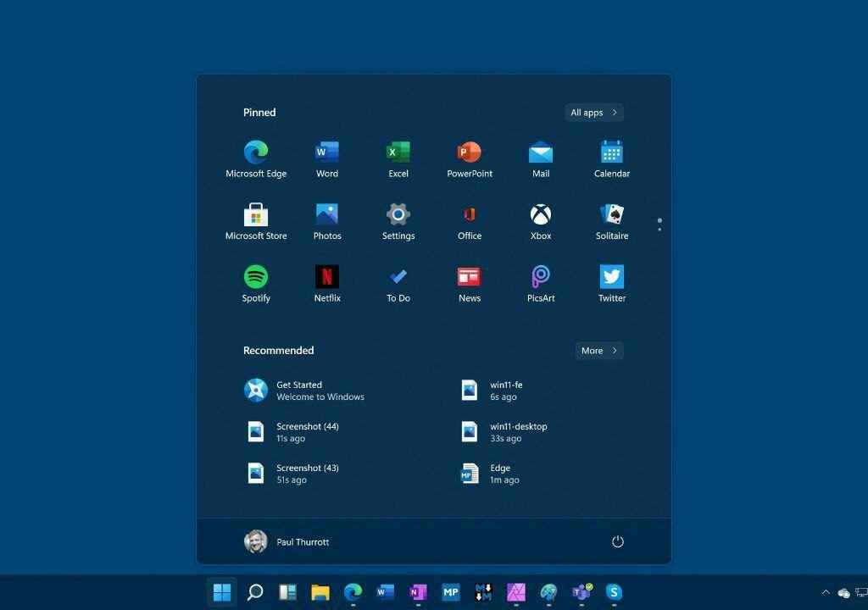Open the Xbox app
The image size is (868, 610).
pyautogui.click(x=541, y=221)
